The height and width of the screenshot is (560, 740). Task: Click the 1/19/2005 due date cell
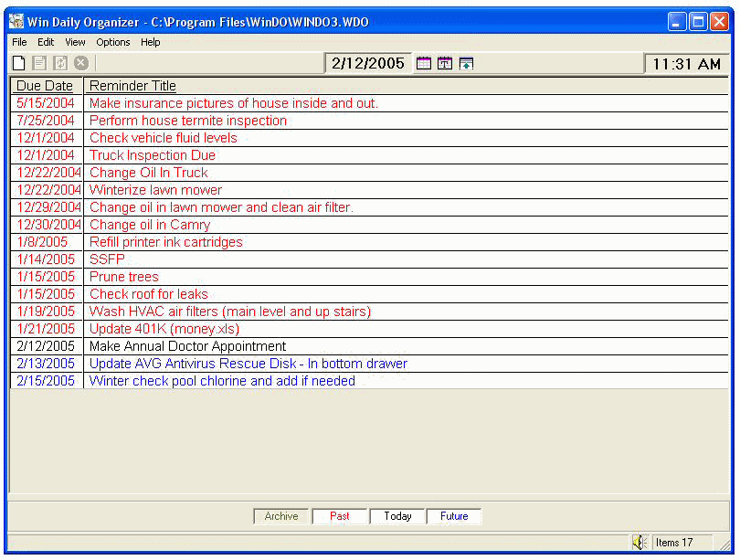[46, 312]
